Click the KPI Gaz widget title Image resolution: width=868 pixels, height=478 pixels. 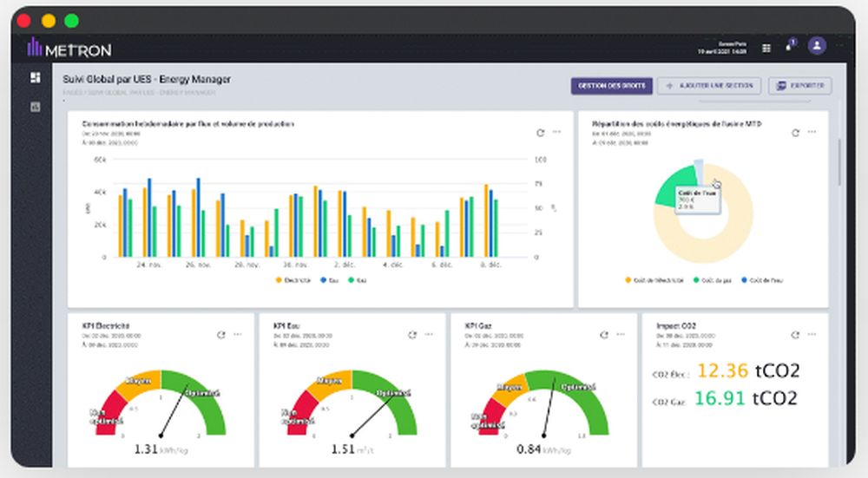[x=478, y=326]
